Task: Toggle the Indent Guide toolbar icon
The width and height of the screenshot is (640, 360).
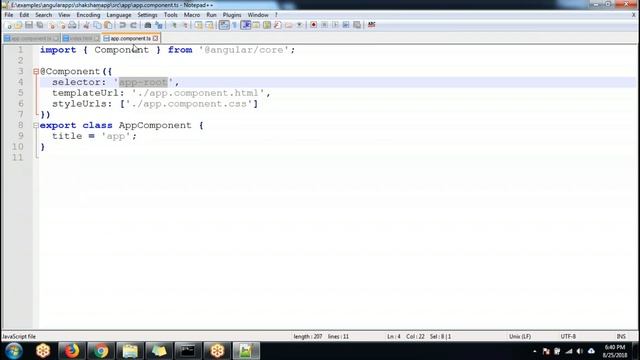Action: click(x=246, y=25)
